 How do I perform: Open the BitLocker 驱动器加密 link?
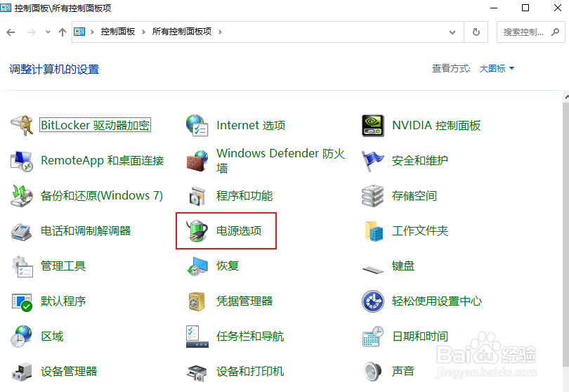coord(95,125)
